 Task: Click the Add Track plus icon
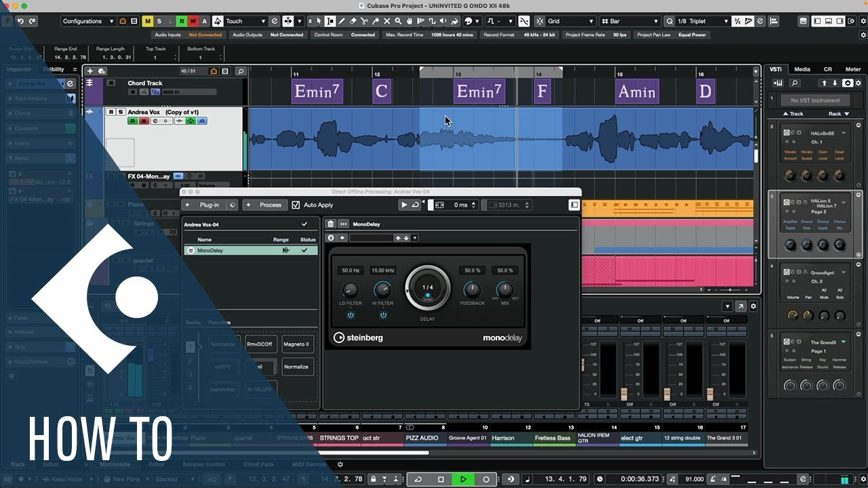click(x=90, y=70)
